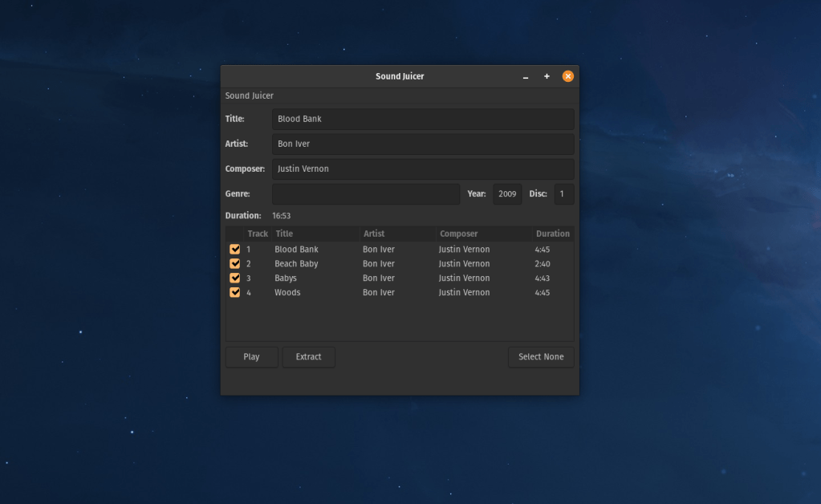821x504 pixels.
Task: Click the Composer column header
Action: pos(483,234)
